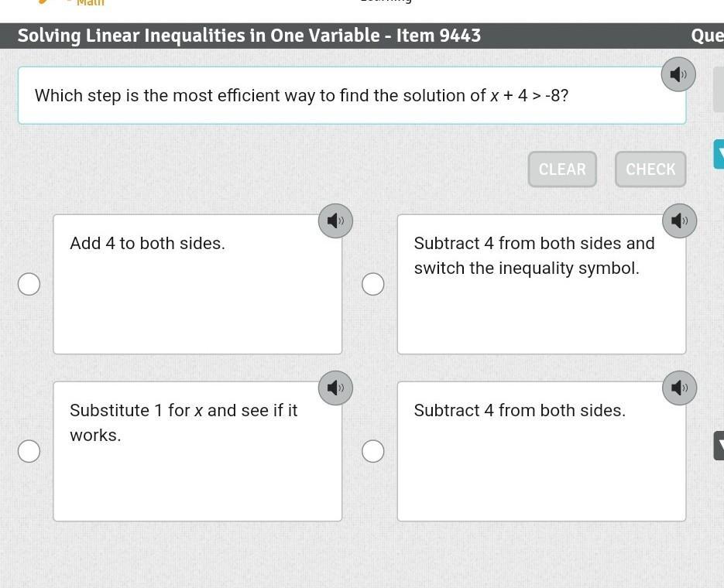Click the 'Substitute 1 for x' answer card

(x=197, y=452)
